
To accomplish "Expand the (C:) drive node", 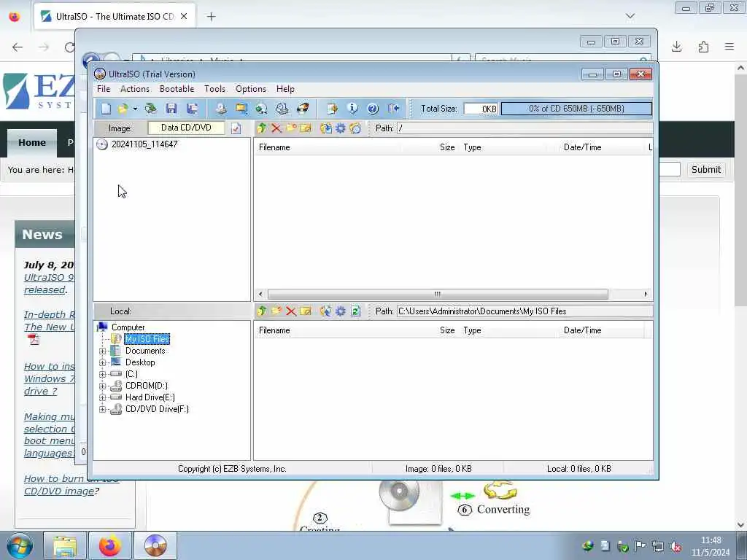I will pos(102,374).
